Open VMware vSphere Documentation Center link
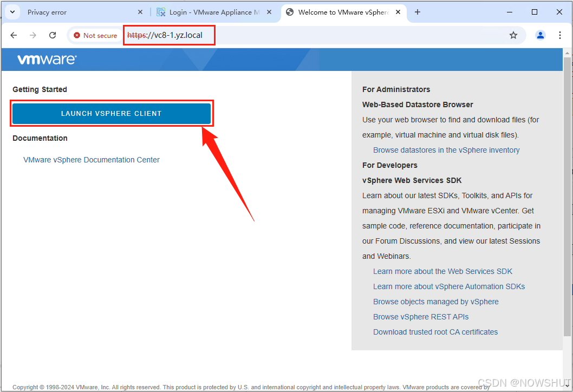The height and width of the screenshot is (392, 573). point(92,160)
